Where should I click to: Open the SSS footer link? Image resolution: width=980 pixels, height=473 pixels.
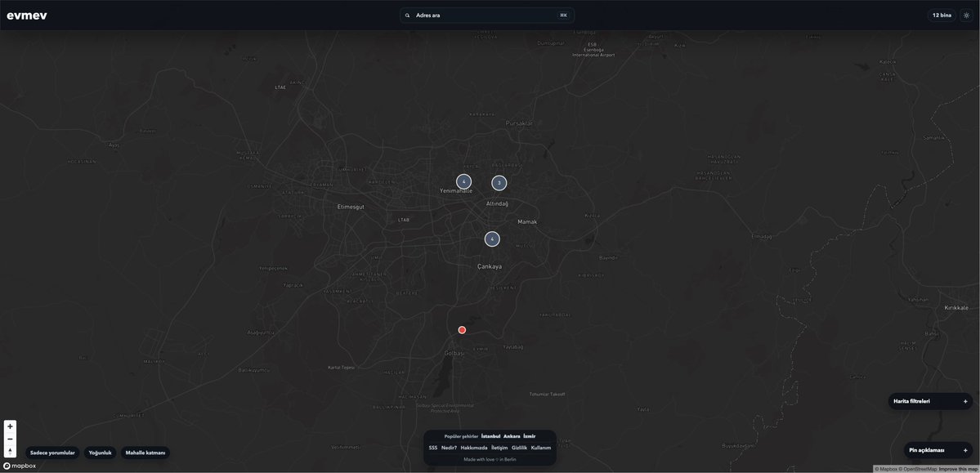[x=433, y=448]
